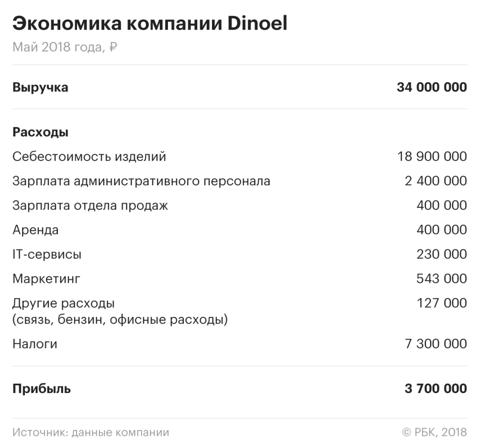This screenshot has width=481, height=448.
Task: Select the "Расходы" section heading
Action: (x=40, y=132)
